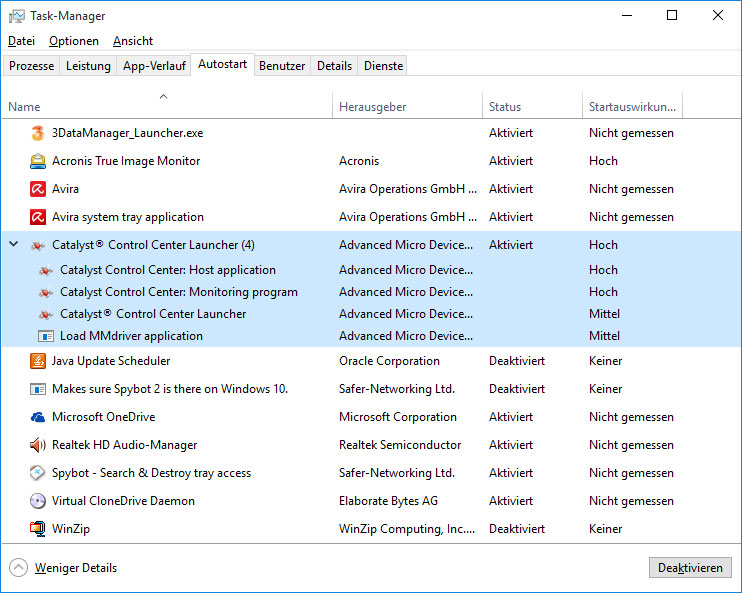This screenshot has height=593, width=742.
Task: Click the Load MMdriver application icon
Action: tap(45, 336)
